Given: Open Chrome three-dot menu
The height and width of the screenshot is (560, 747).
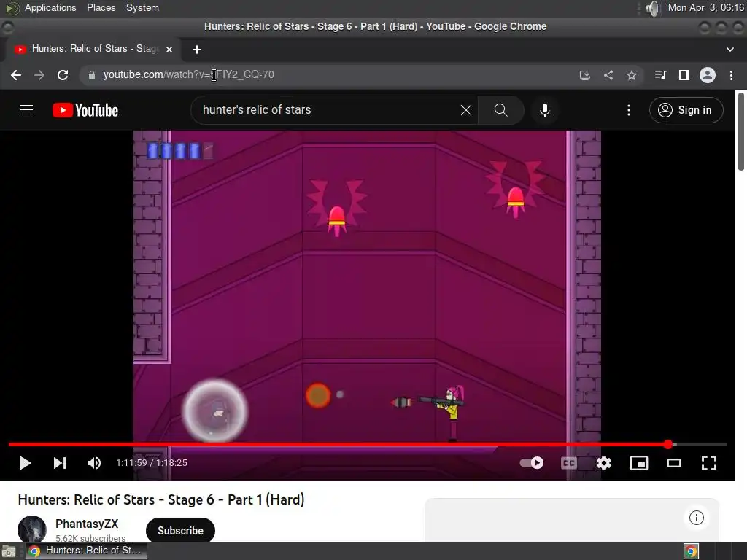Looking at the screenshot, I should [x=731, y=75].
